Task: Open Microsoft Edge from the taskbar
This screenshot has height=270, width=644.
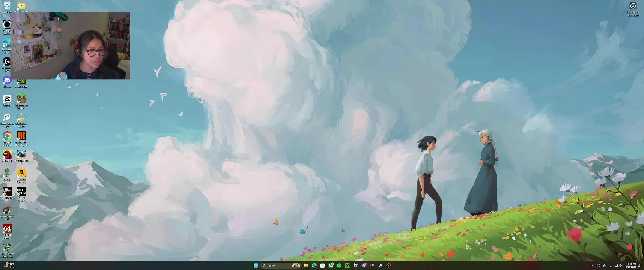Action: [314, 265]
